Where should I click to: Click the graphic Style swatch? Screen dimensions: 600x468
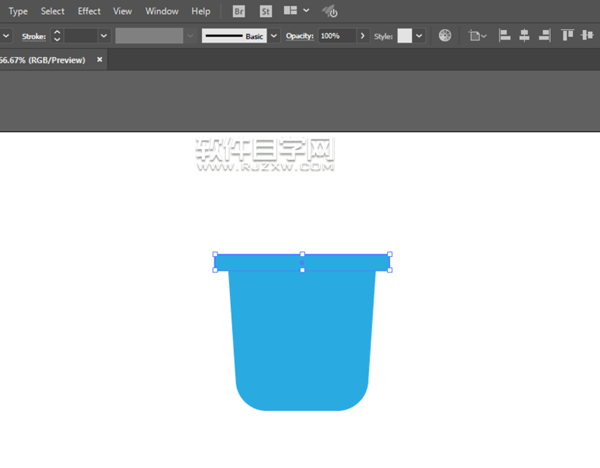[x=404, y=35]
